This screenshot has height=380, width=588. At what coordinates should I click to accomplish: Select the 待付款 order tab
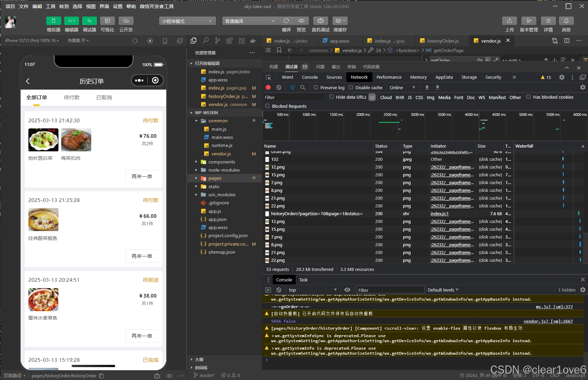tap(72, 97)
